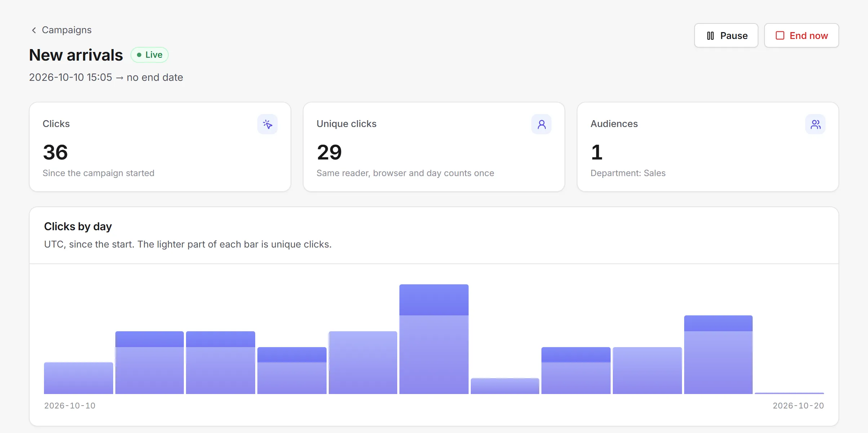Click the thin last bar above 2026-10-20
Screen dimensions: 868x433
click(789, 393)
